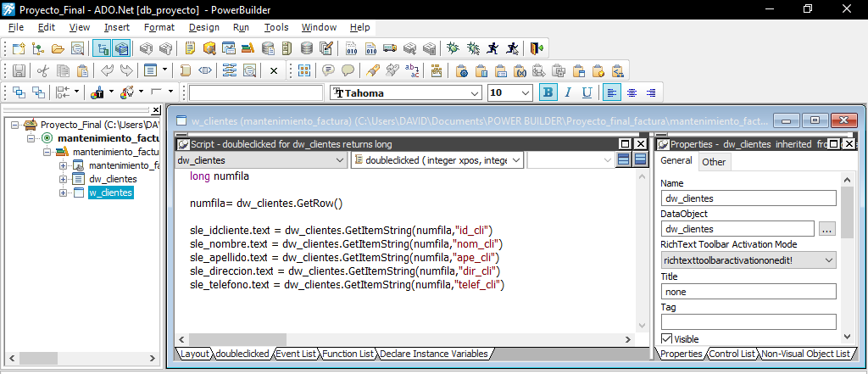Click the Select and Run icon
The height and width of the screenshot is (374, 868).
click(x=512, y=48)
